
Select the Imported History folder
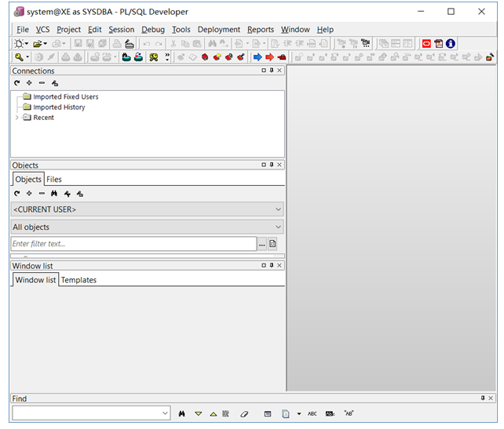click(x=59, y=107)
